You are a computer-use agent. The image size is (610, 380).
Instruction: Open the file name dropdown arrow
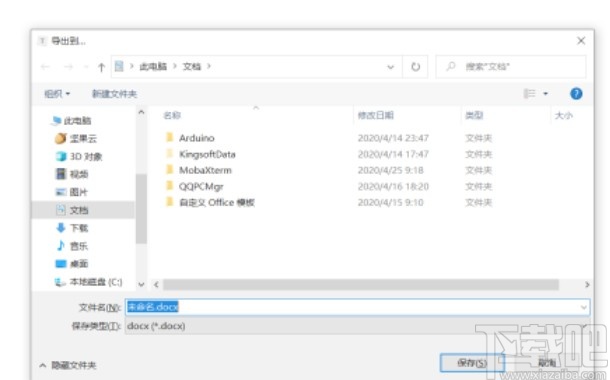click(584, 307)
